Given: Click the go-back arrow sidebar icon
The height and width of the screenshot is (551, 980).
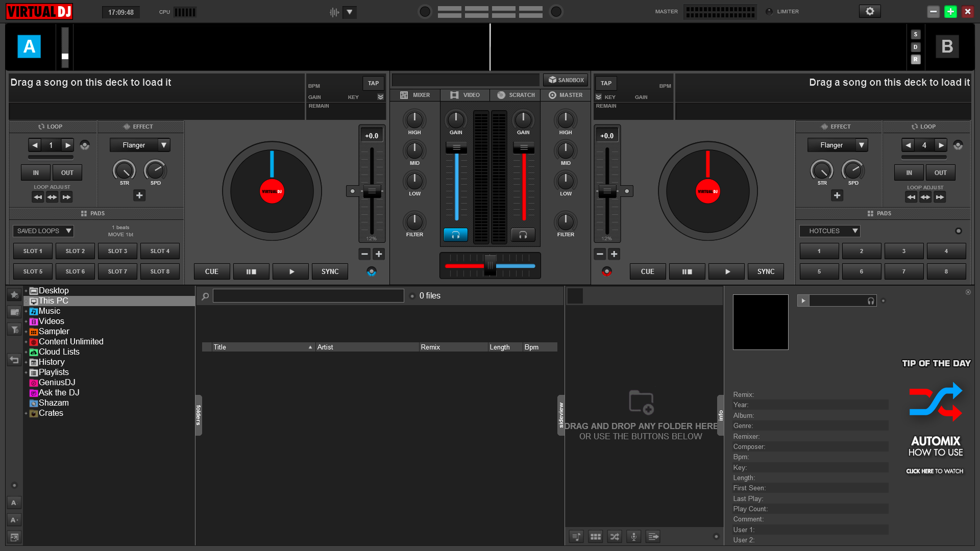Looking at the screenshot, I should click(14, 360).
